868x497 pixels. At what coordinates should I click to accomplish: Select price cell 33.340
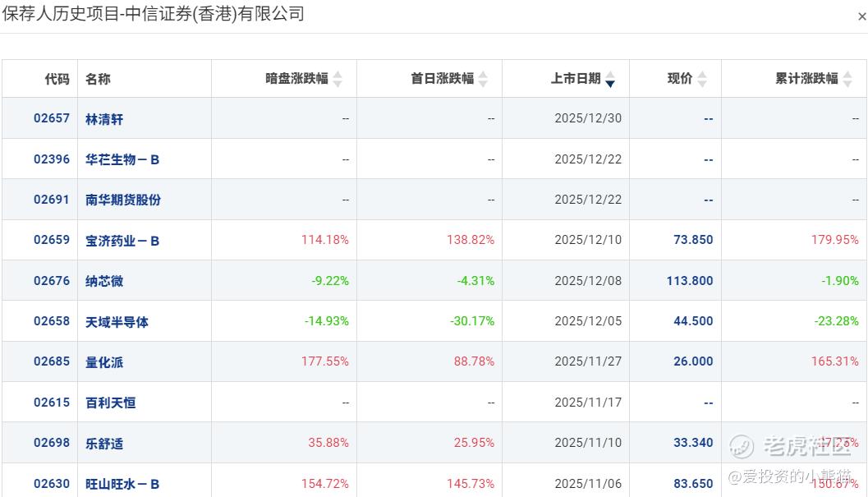point(693,442)
